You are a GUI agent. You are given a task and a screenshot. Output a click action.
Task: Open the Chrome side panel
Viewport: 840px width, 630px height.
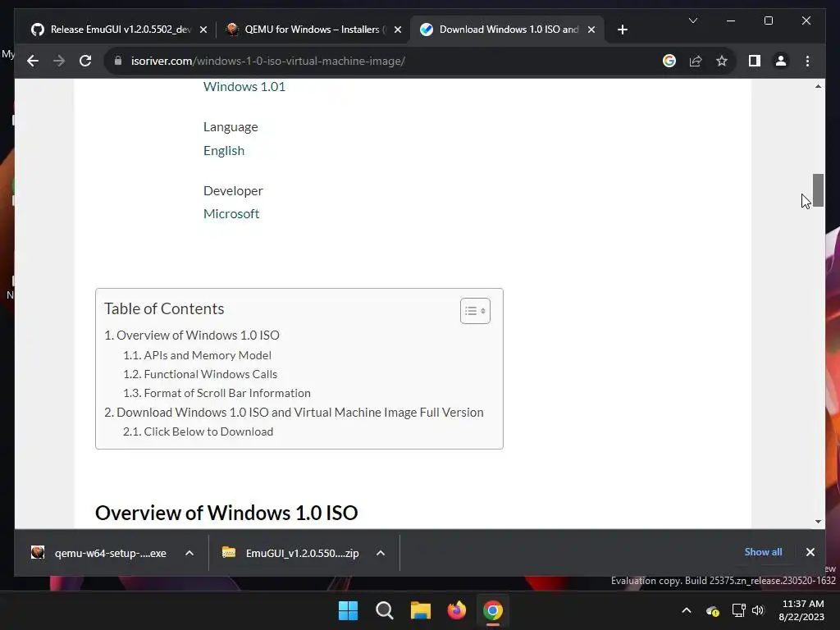pyautogui.click(x=755, y=61)
